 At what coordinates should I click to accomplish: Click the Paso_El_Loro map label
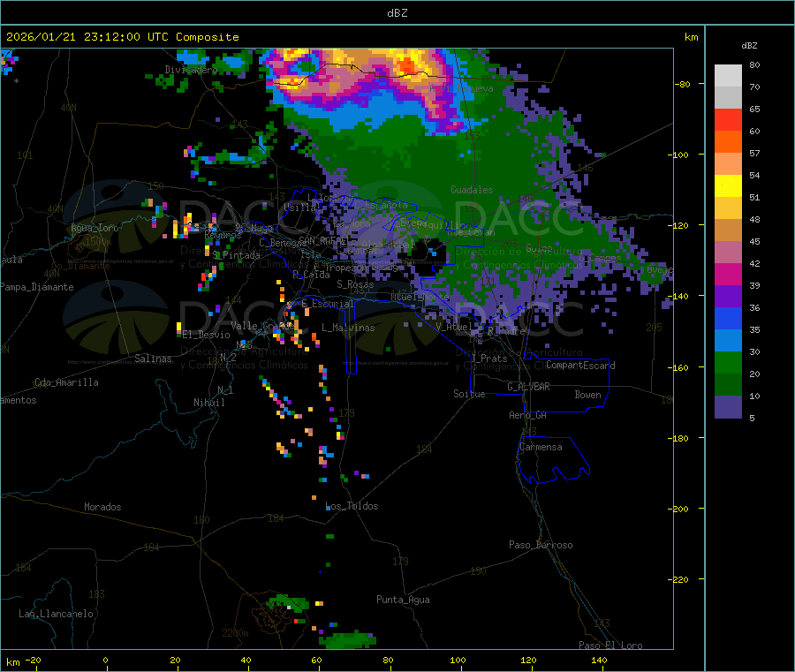click(x=610, y=646)
